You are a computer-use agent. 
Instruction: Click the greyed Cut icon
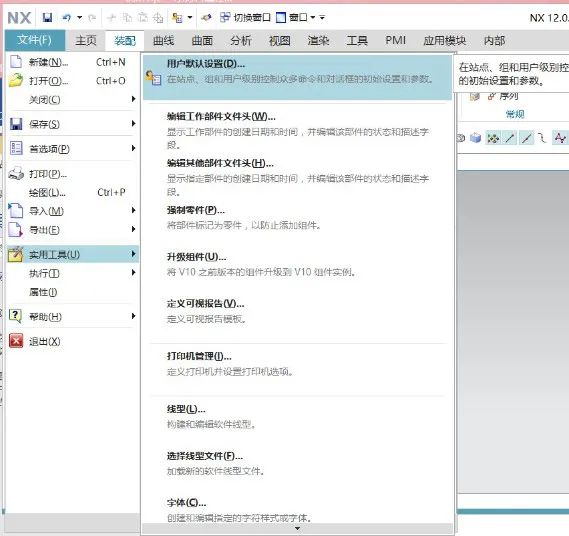pos(112,17)
